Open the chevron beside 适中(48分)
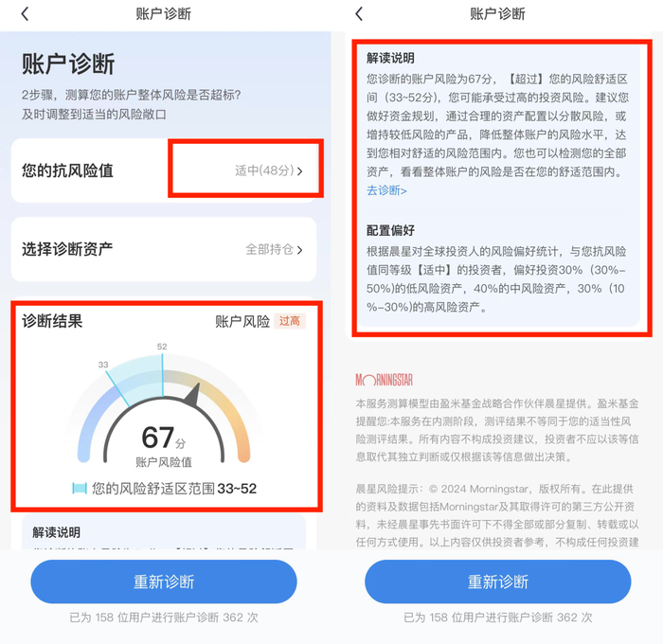 pyautogui.click(x=300, y=171)
